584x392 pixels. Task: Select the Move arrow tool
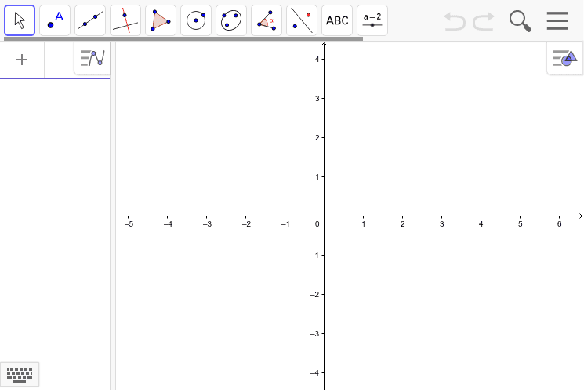point(20,20)
